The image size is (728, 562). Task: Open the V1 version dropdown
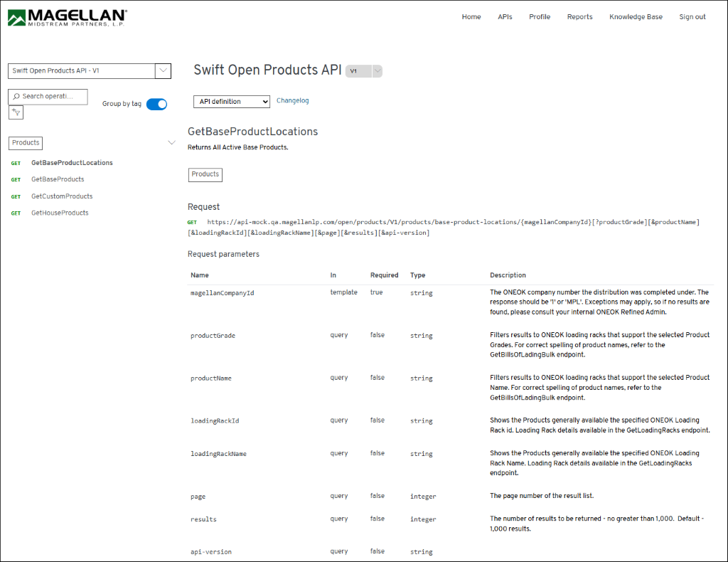pyautogui.click(x=364, y=71)
